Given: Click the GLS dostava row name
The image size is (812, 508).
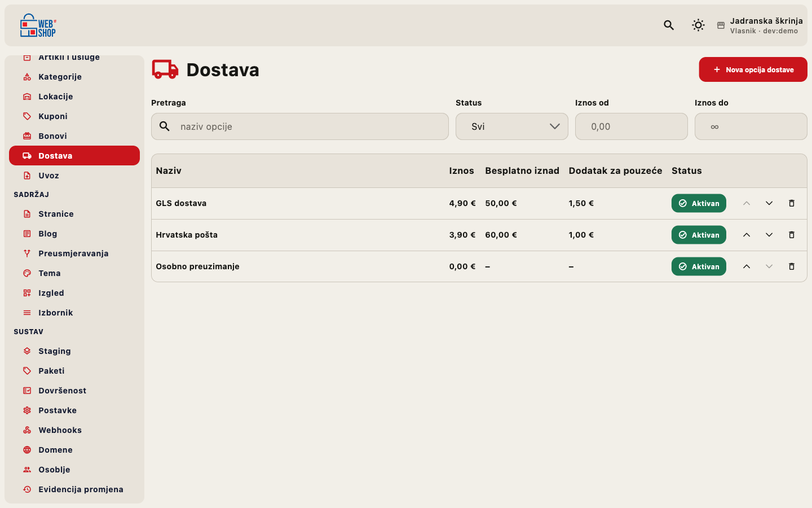Looking at the screenshot, I should coord(181,203).
